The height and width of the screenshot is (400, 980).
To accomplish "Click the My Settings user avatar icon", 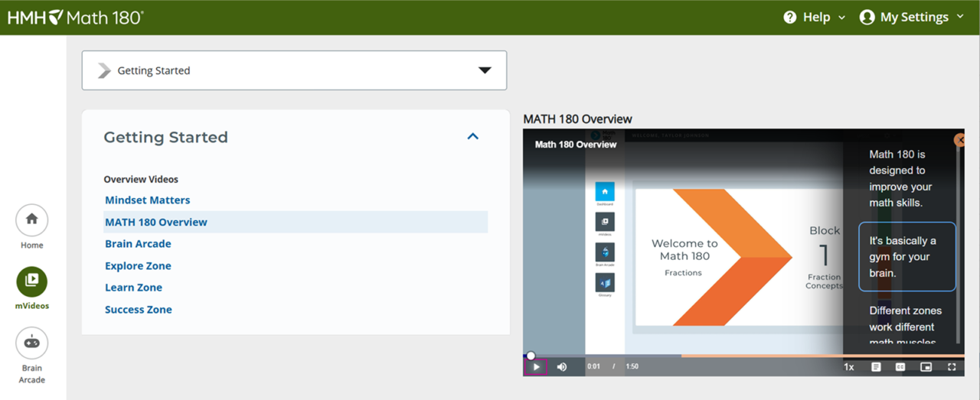I will pos(867,17).
